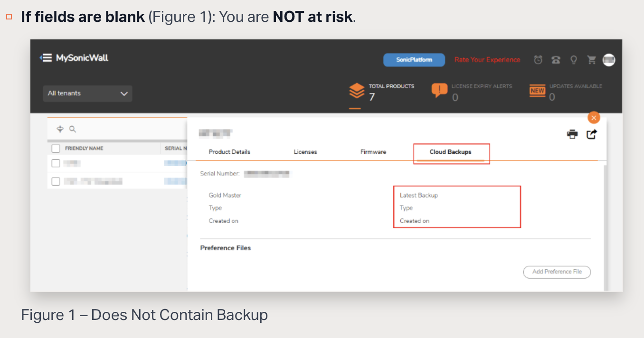Click the filter icon beside search

click(60, 129)
